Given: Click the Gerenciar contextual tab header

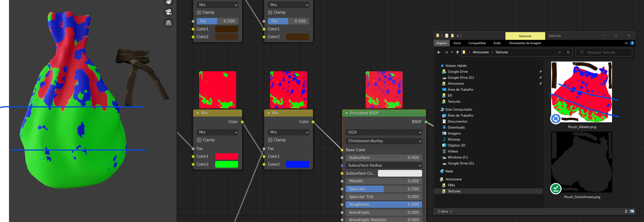Looking at the screenshot, I should (525, 36).
